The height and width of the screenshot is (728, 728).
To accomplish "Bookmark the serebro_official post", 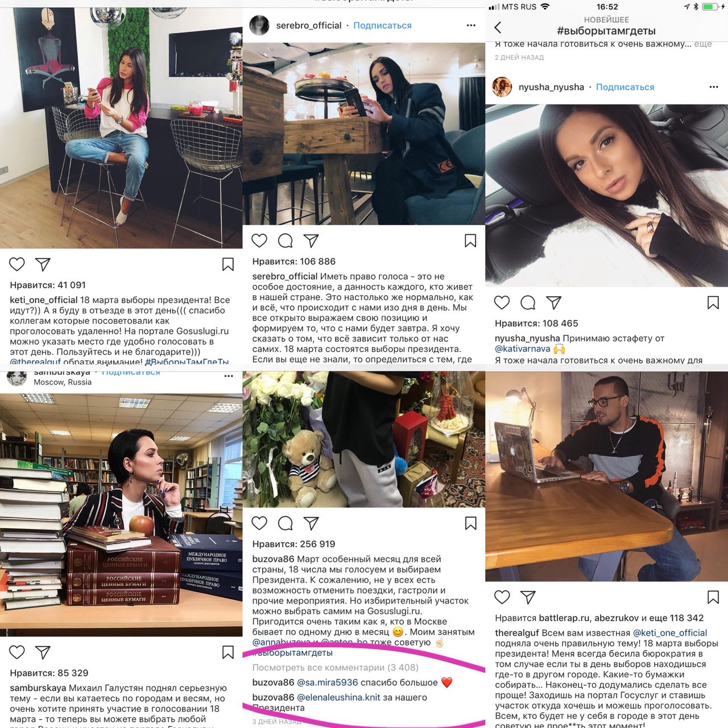I will tap(470, 241).
